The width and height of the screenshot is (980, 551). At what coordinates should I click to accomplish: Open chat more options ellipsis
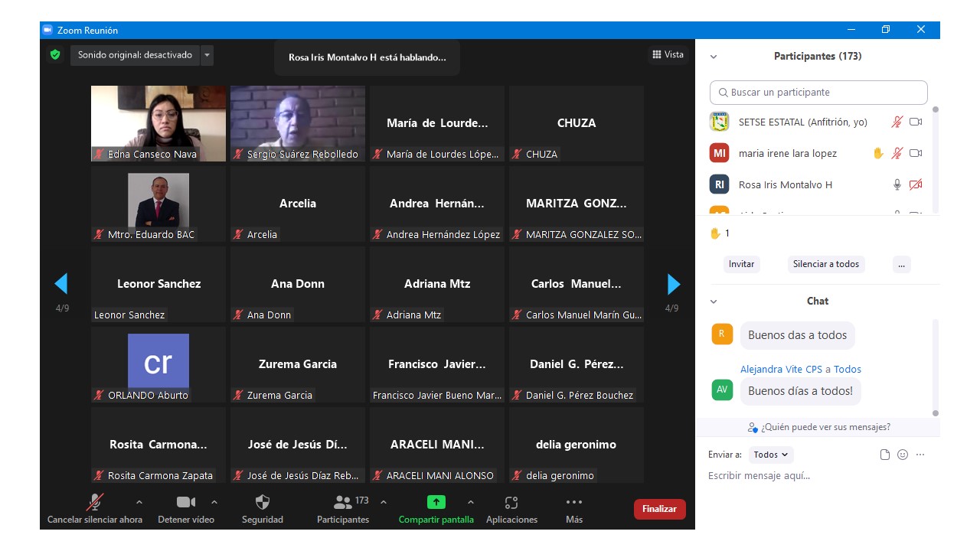point(920,455)
